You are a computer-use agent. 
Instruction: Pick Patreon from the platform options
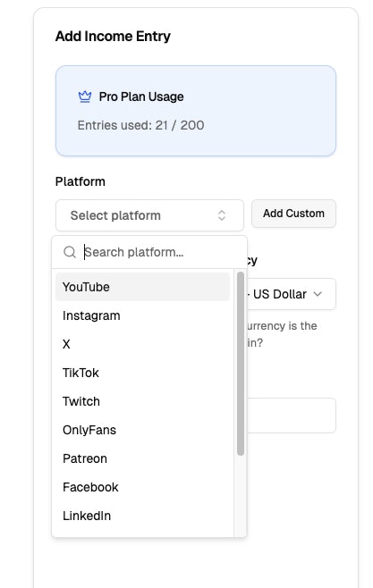click(x=142, y=458)
